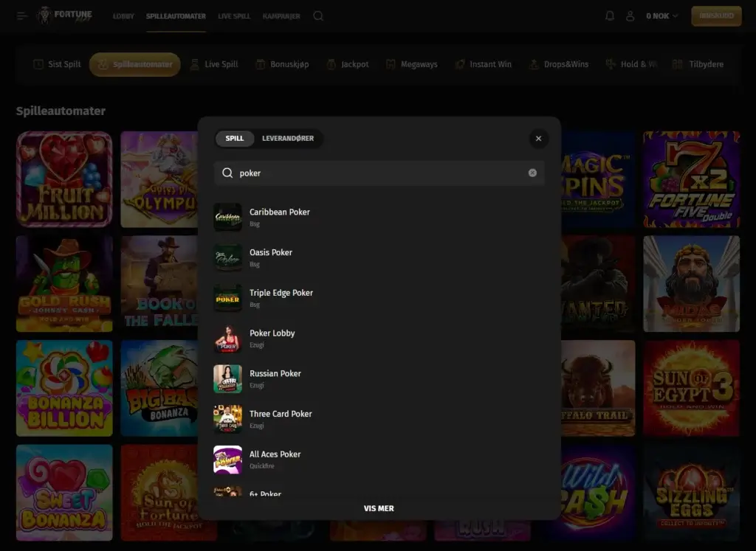
Task: Click the Caribbean Poker game icon
Action: click(227, 217)
